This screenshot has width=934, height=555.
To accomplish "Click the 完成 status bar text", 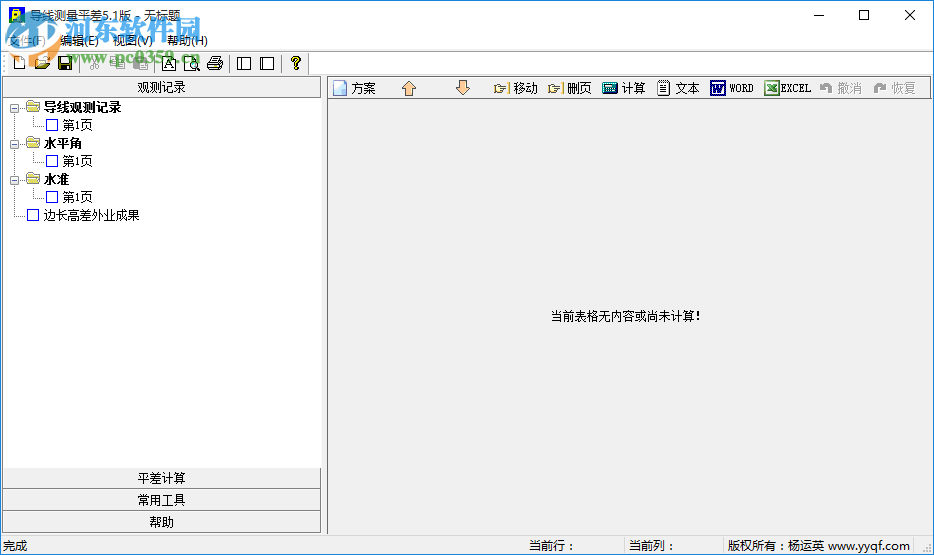I will click(x=15, y=545).
